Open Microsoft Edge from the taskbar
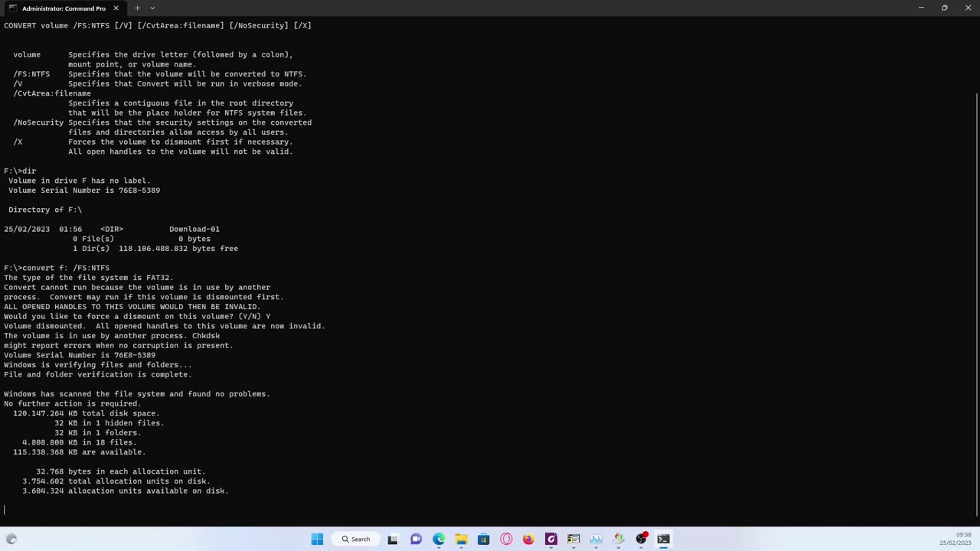This screenshot has width=980, height=551. coord(439,539)
